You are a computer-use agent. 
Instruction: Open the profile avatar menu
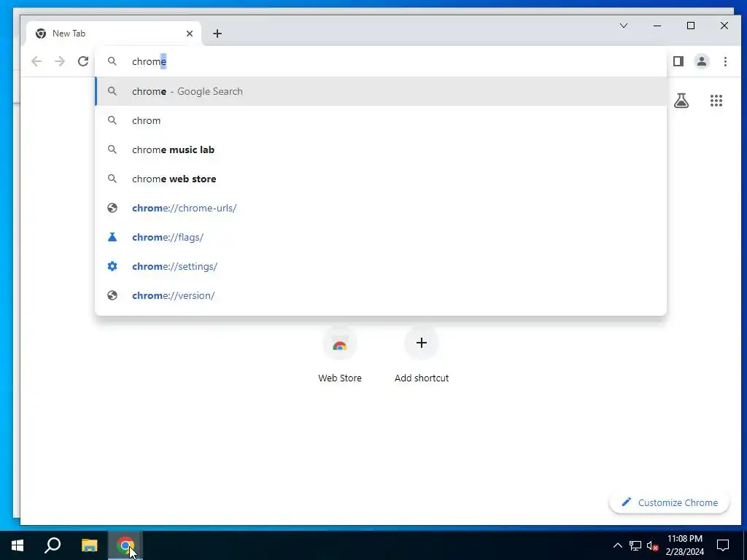pyautogui.click(x=702, y=61)
